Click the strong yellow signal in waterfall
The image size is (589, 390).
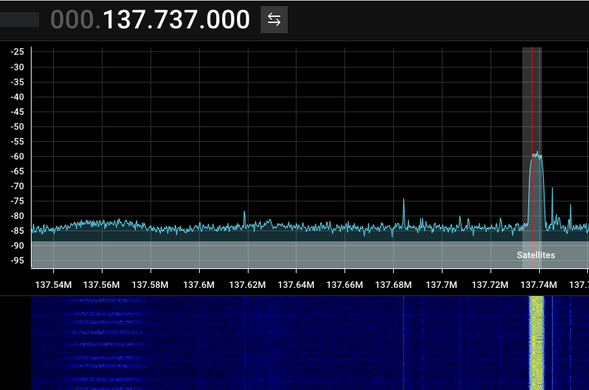click(x=536, y=343)
